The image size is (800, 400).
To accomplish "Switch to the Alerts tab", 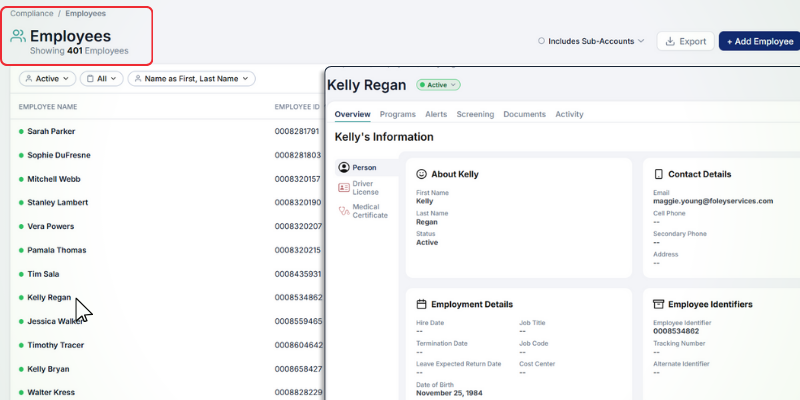I will pyautogui.click(x=436, y=114).
